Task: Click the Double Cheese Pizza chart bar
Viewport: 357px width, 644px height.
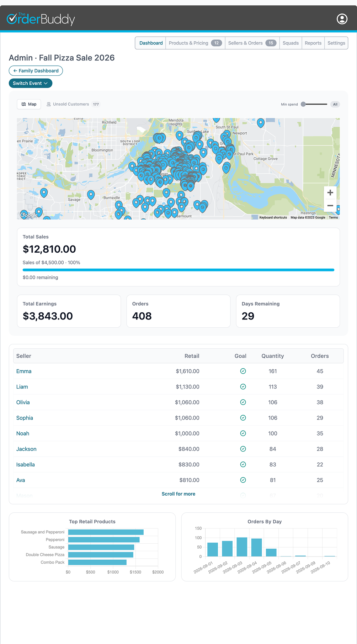Action: pyautogui.click(x=101, y=555)
